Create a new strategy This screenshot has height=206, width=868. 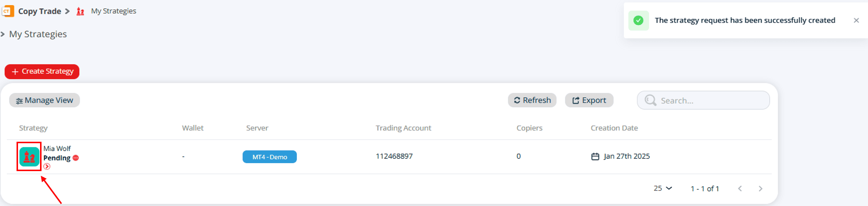click(42, 71)
